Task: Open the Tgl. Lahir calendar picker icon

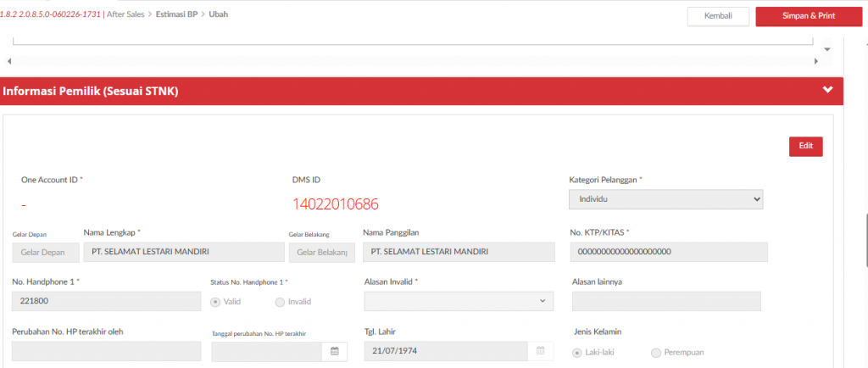Action: (541, 352)
